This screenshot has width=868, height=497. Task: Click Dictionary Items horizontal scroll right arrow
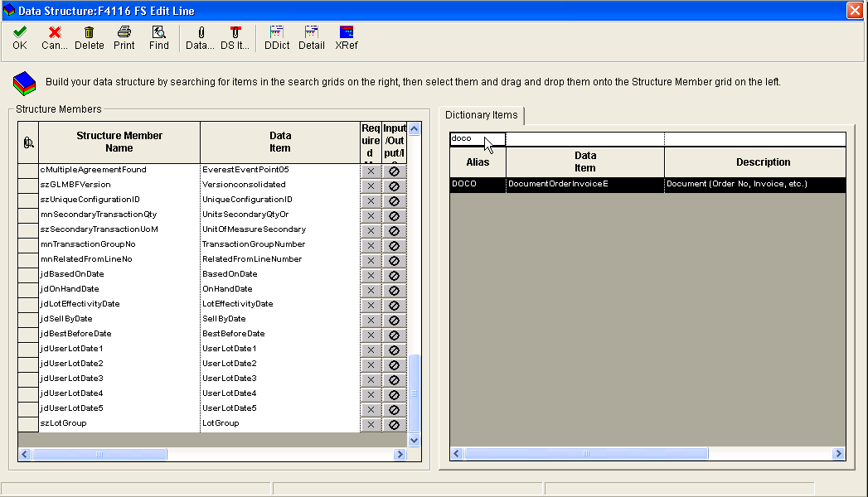tap(839, 454)
